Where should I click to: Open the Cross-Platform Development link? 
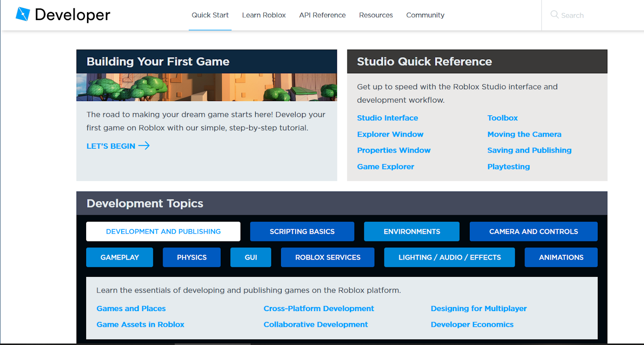(319, 308)
